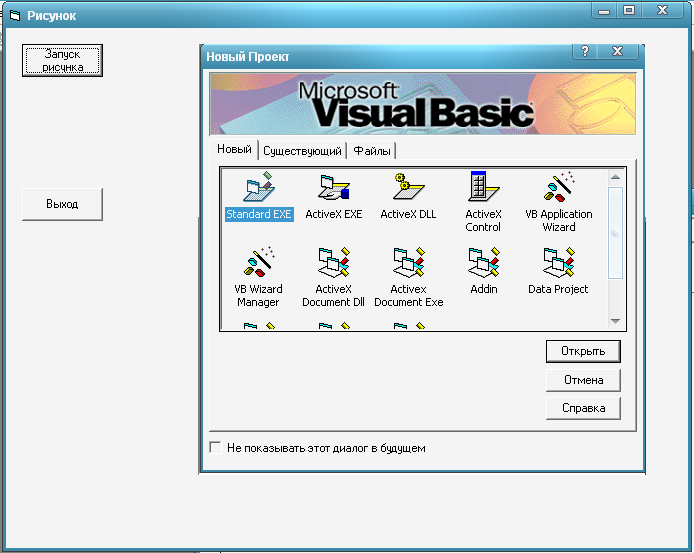Maximize the Рисунок window
Viewport: 694px width, 553px height.
[628, 10]
